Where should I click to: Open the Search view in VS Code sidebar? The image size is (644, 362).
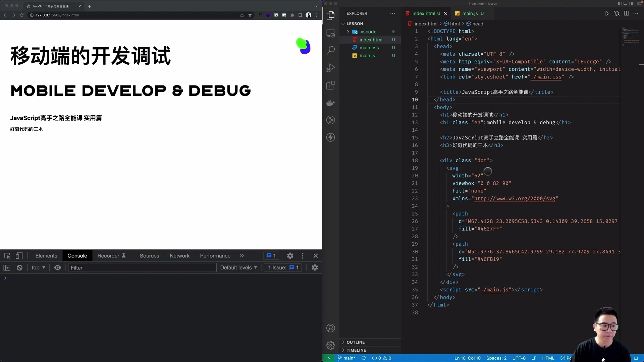point(331,50)
